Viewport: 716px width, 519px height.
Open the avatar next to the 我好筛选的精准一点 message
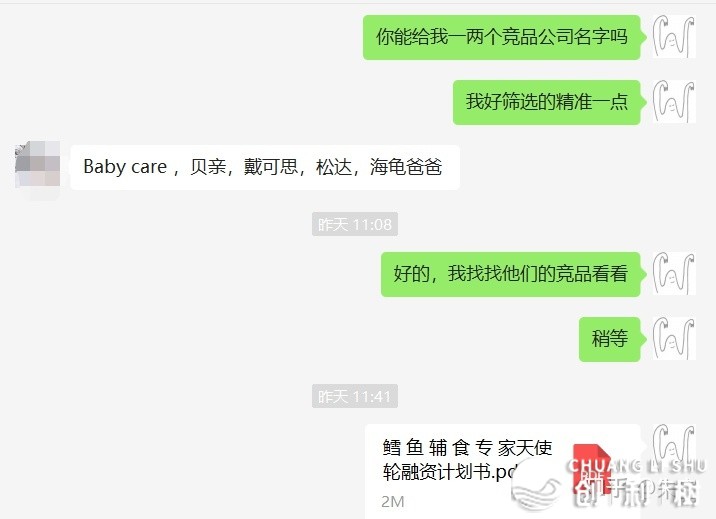[674, 102]
